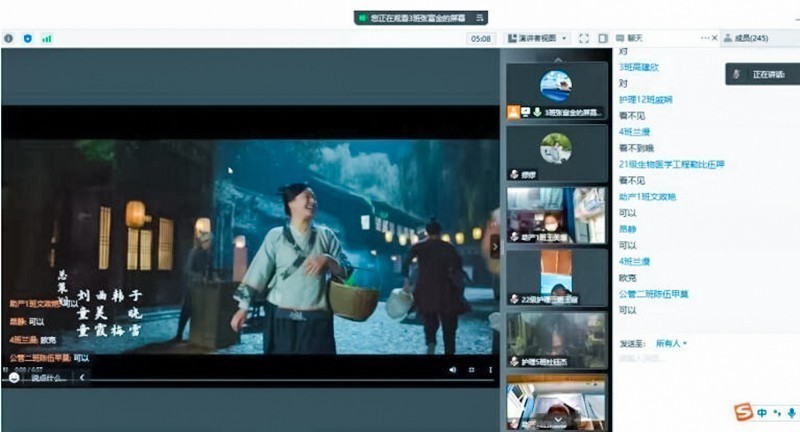Collapse the overlay chat bar with the arrow
Screen dimensions: 800x432
[82, 378]
